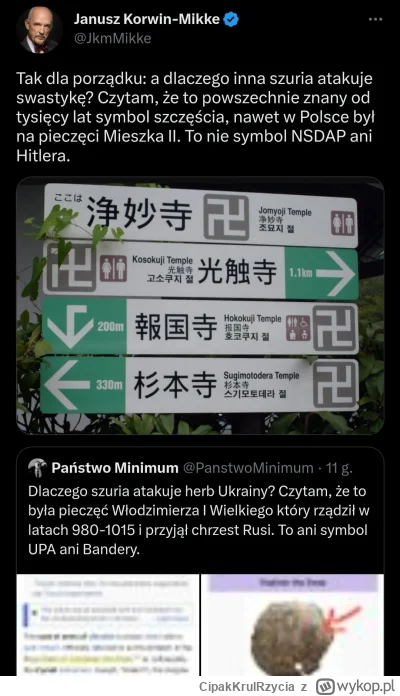400x696 pixels.
Task: Open the coin image with red arrow
Action: 293,625
